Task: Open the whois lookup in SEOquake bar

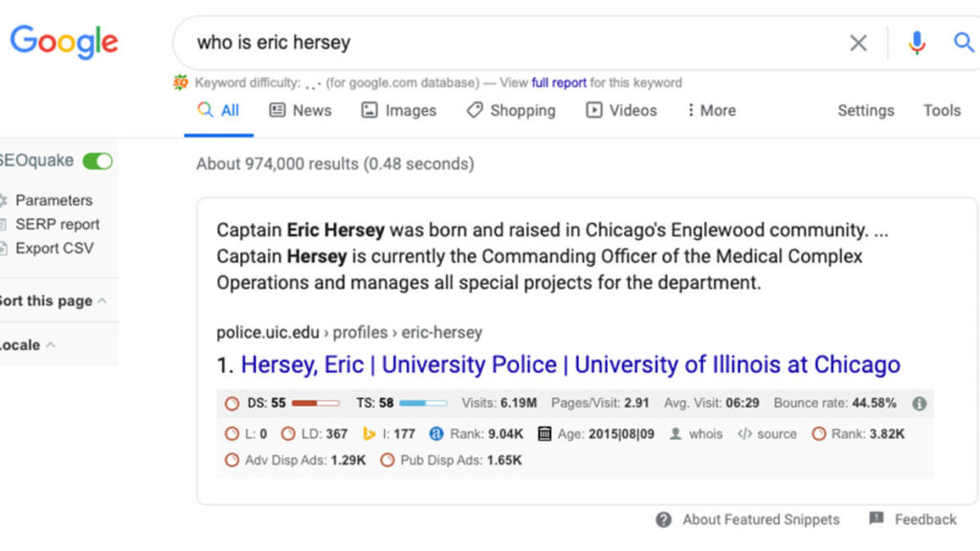Action: [x=697, y=433]
